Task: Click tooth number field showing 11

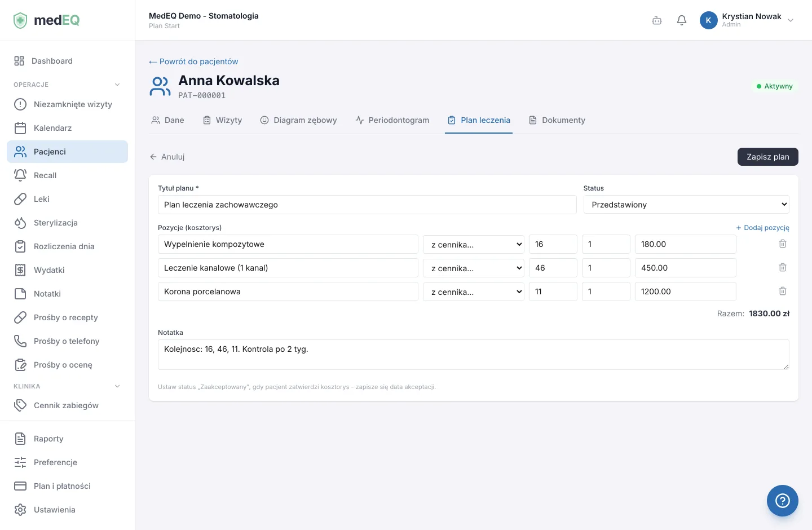Action: (553, 291)
